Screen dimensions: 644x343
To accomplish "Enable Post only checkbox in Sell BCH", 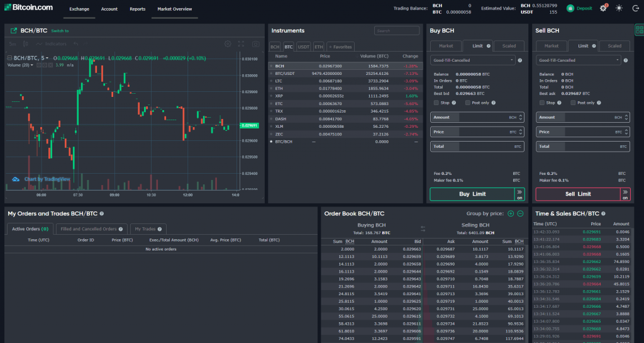I will click(x=573, y=103).
